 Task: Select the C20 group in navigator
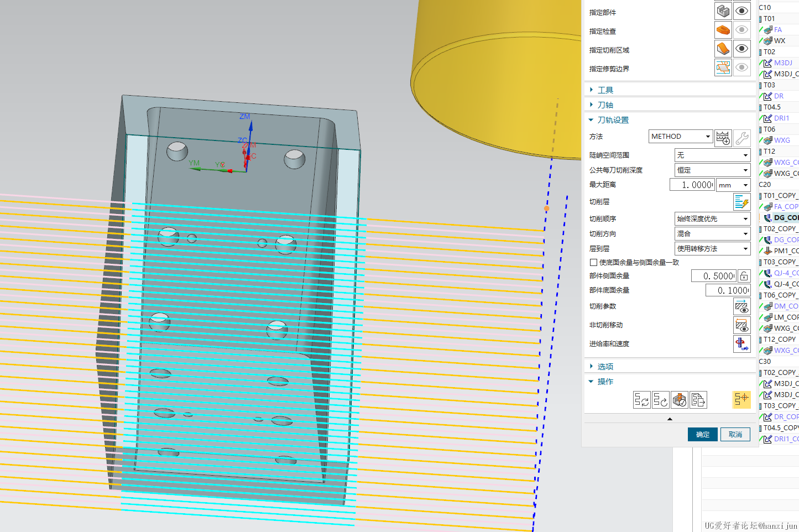pos(765,185)
